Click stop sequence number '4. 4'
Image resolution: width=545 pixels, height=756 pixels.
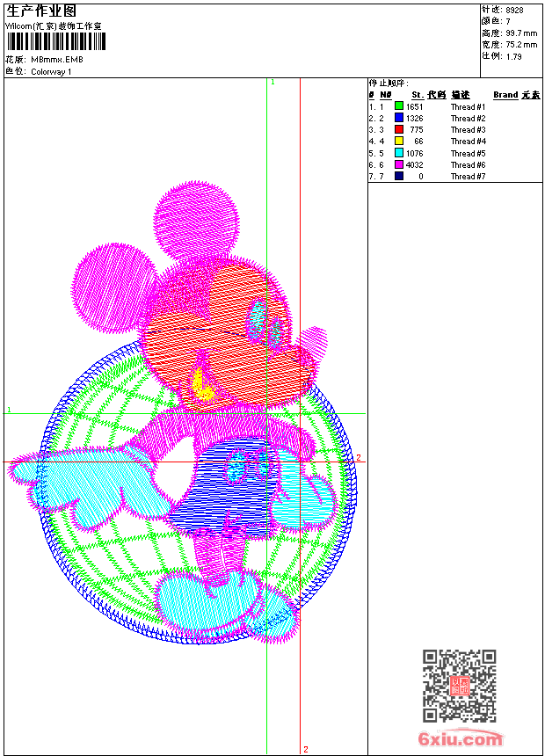pos(376,142)
